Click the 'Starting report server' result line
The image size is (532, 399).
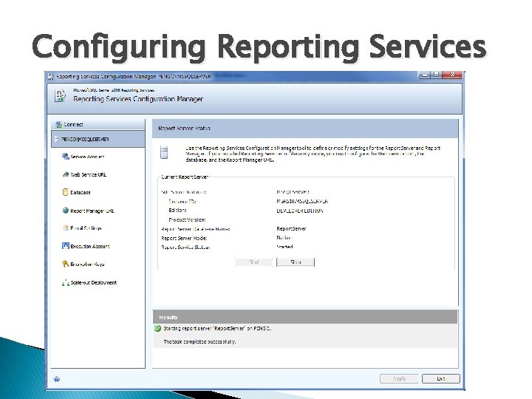pos(217,328)
